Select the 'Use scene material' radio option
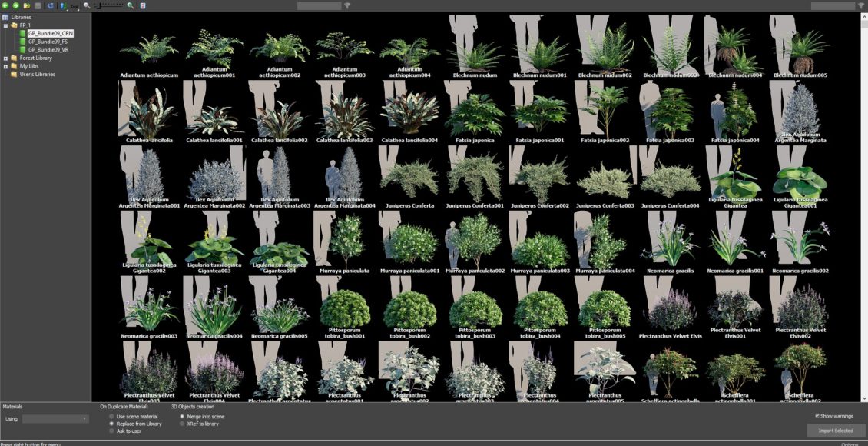 coord(111,416)
